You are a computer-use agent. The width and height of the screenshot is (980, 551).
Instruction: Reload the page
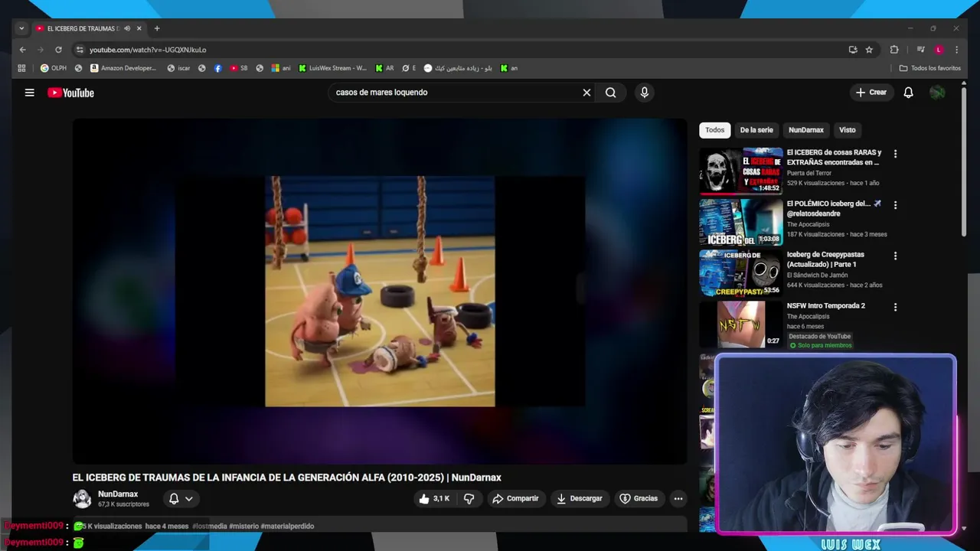click(x=58, y=50)
